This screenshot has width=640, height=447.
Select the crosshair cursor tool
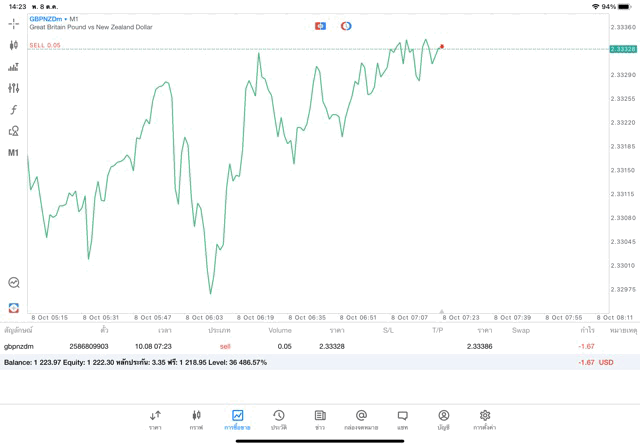pos(14,22)
